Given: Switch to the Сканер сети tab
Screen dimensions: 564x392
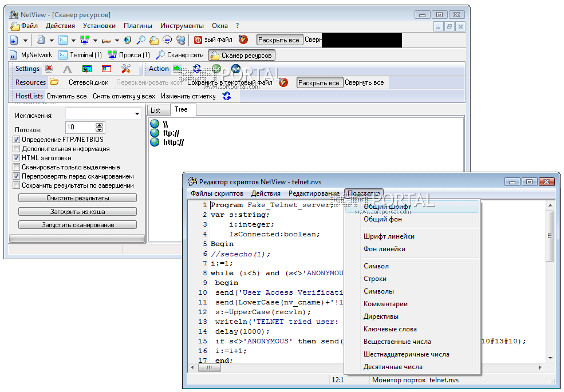Looking at the screenshot, I should 180,55.
